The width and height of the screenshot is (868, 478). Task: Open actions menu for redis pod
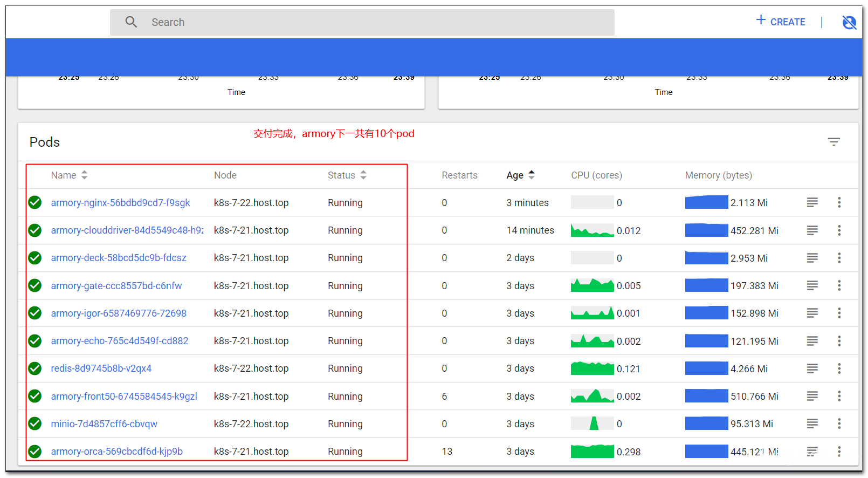click(839, 368)
